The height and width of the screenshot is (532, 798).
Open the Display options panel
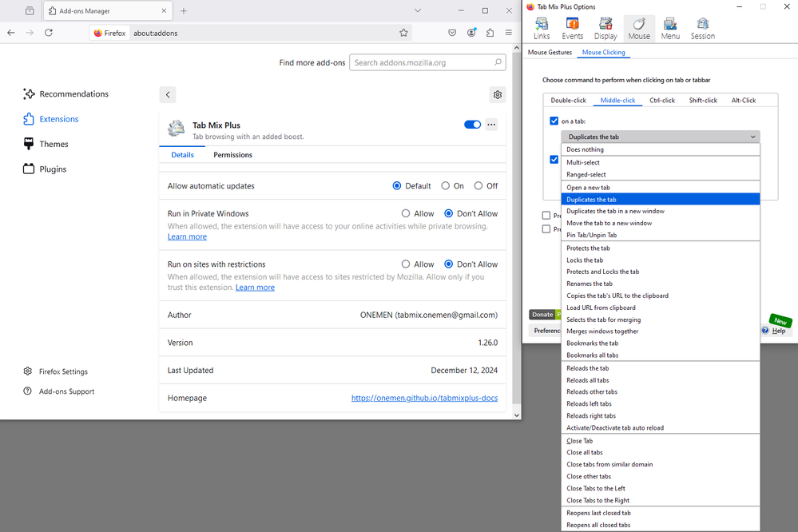[605, 28]
